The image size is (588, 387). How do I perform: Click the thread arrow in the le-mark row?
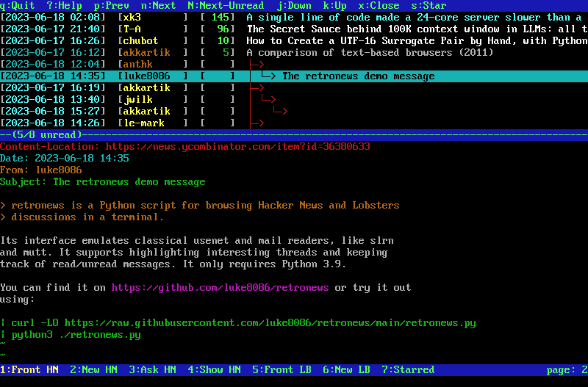point(257,123)
